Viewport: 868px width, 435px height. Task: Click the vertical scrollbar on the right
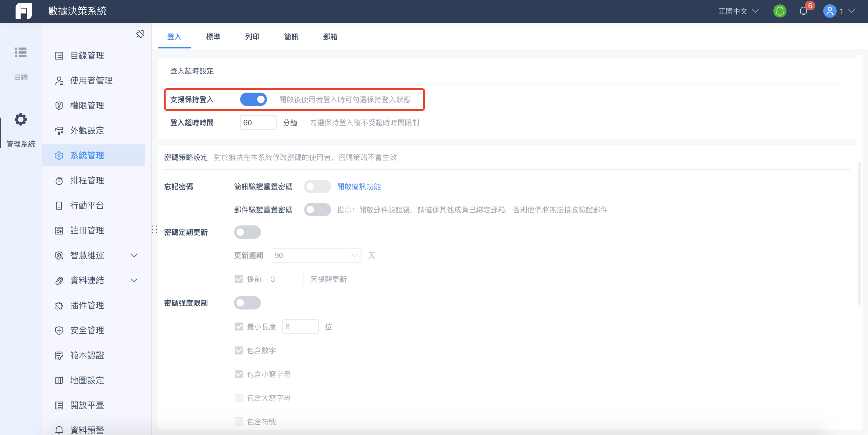(859, 233)
